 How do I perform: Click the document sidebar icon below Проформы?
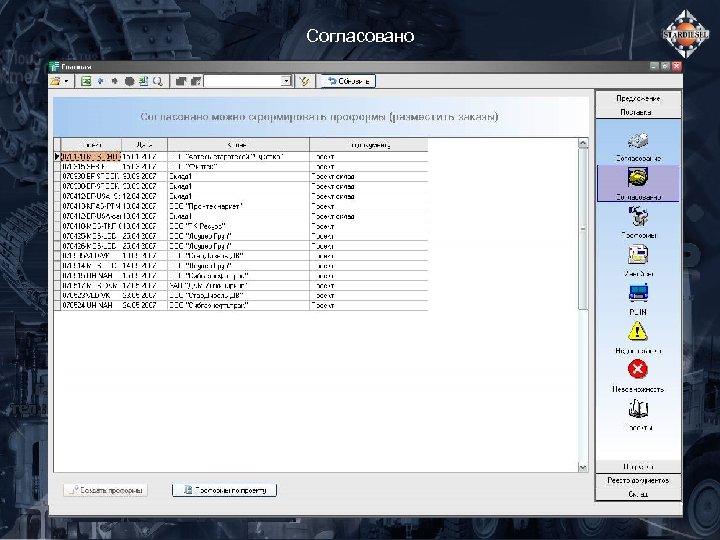tap(638, 254)
